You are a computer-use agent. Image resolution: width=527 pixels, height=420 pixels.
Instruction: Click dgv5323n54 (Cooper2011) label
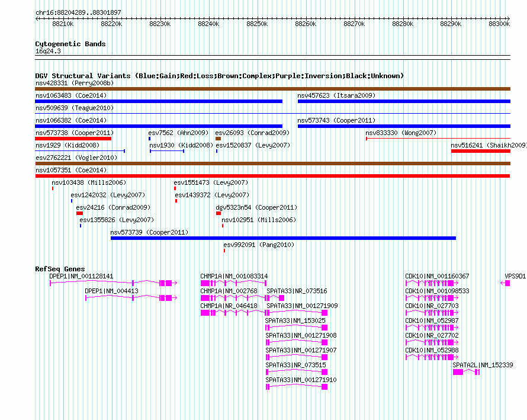click(x=256, y=207)
